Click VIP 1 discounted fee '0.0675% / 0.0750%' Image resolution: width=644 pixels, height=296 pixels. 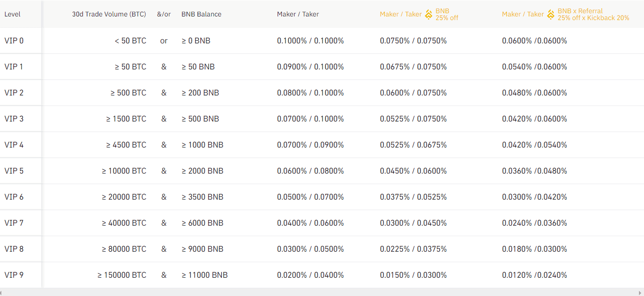tap(413, 67)
